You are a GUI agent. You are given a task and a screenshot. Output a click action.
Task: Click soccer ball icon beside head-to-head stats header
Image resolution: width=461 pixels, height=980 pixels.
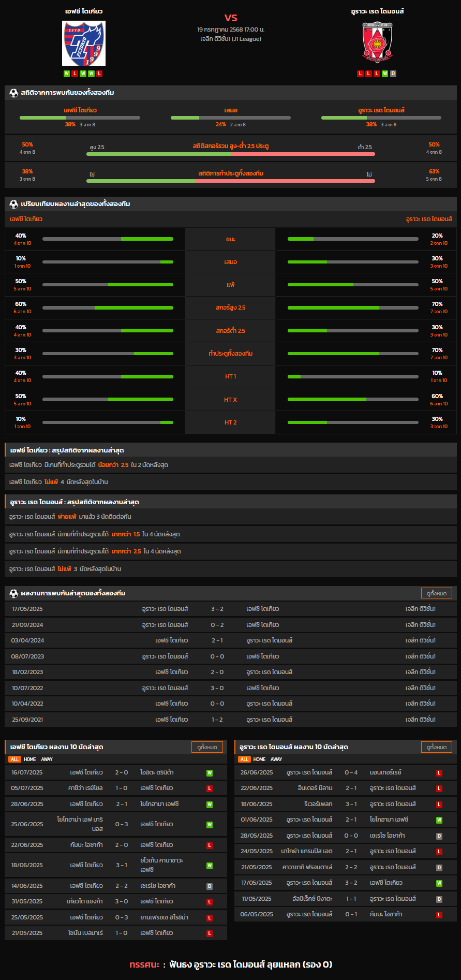tap(14, 93)
